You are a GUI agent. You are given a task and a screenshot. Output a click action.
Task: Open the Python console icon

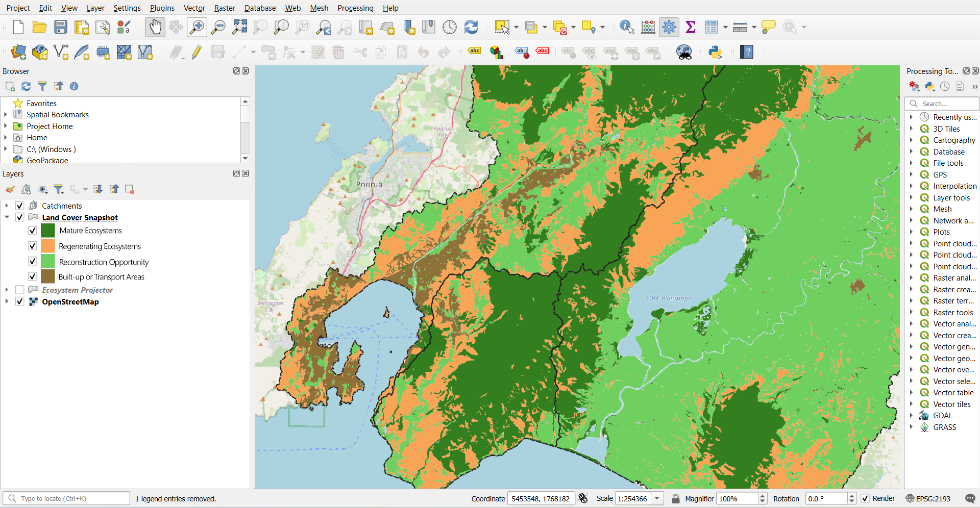coord(715,52)
